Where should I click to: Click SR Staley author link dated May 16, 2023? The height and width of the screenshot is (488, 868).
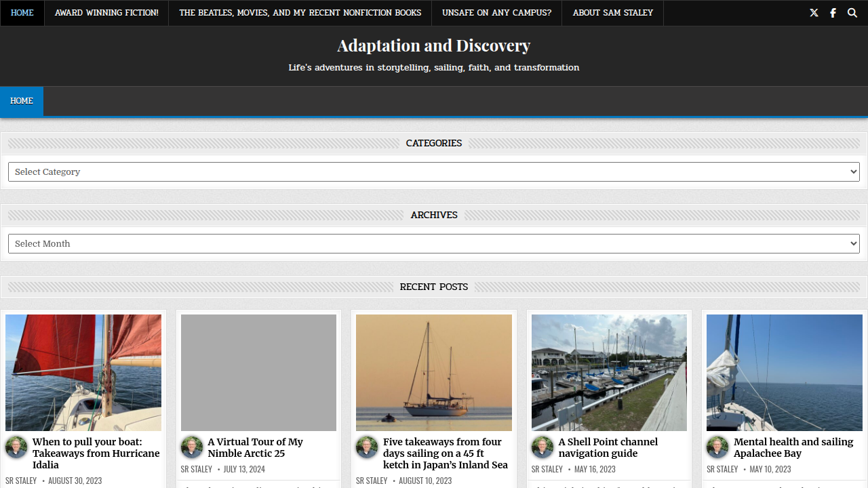(547, 469)
